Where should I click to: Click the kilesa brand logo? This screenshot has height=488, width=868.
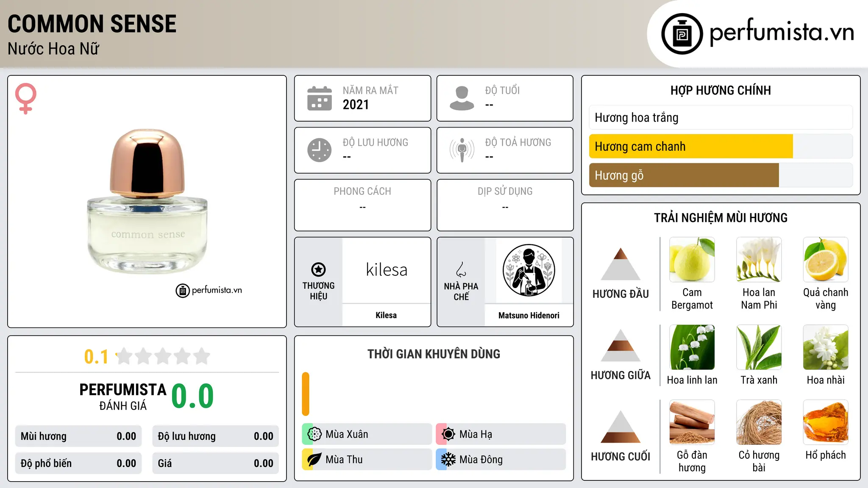[387, 270]
